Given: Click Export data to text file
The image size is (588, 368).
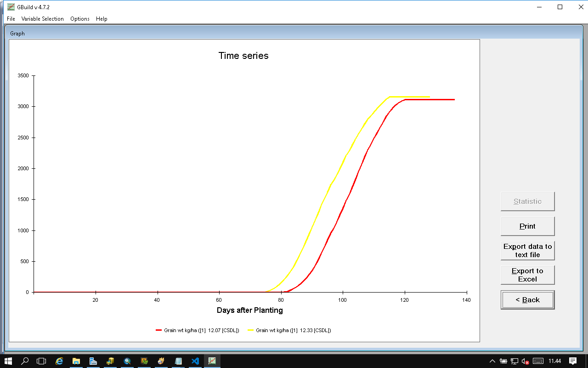Looking at the screenshot, I should click(527, 251).
